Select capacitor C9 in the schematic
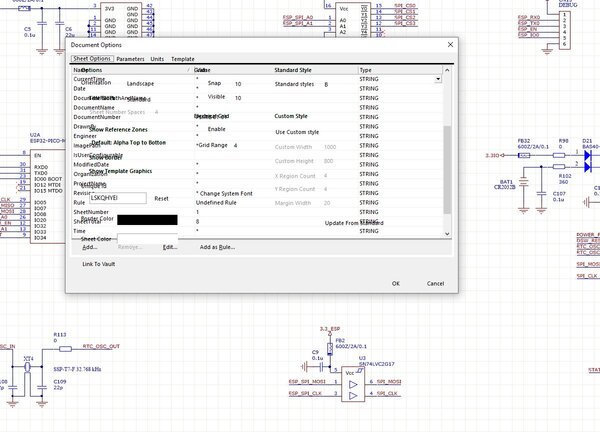The width and height of the screenshot is (600, 432). pos(321,367)
